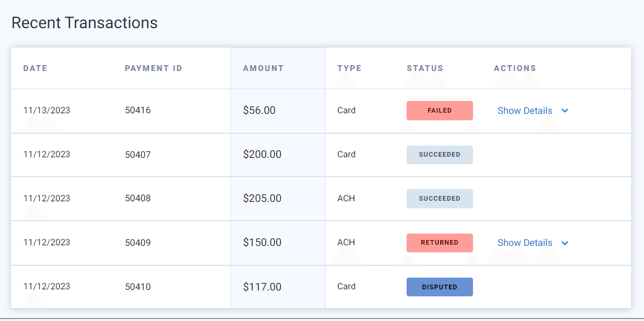Select payment ID 50410
644x321 pixels.
[x=138, y=287]
